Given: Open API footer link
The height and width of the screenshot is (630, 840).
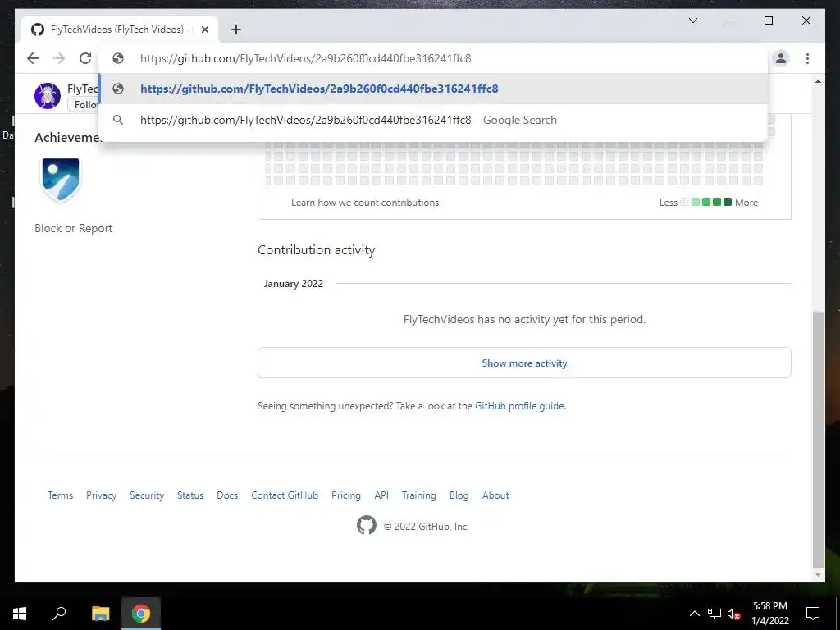Looking at the screenshot, I should 381,495.
